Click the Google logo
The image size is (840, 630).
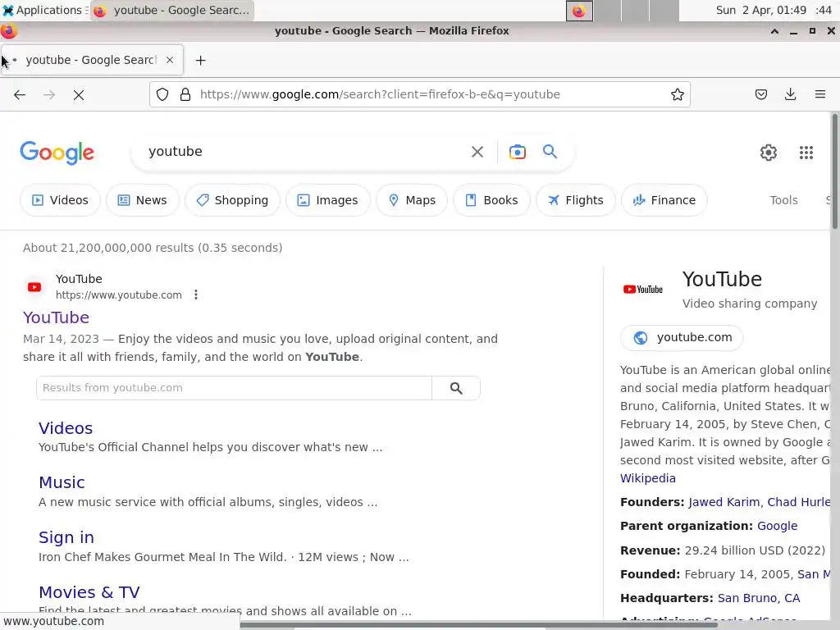tap(57, 153)
